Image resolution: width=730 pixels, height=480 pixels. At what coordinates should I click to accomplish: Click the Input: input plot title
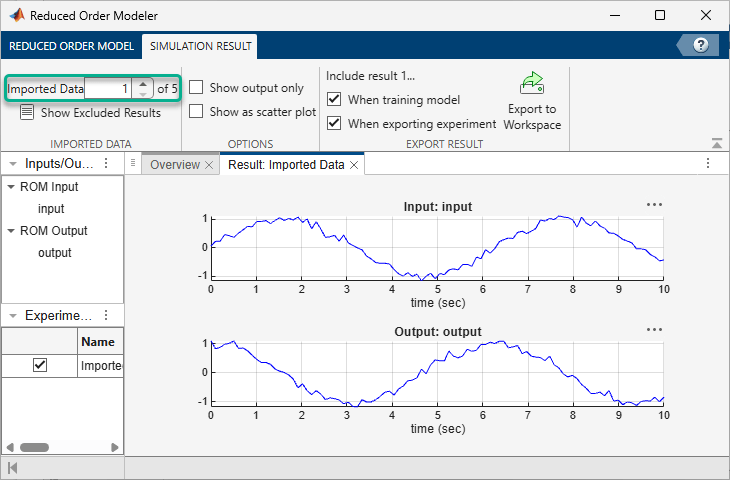438,207
